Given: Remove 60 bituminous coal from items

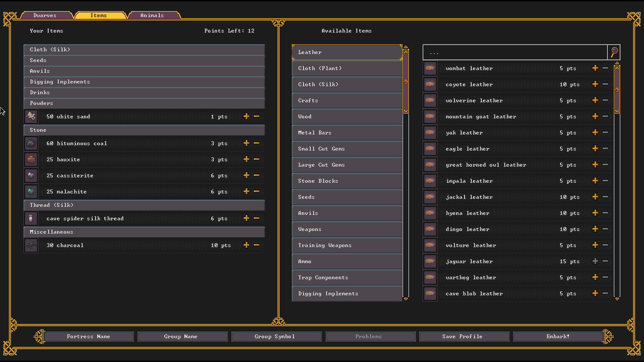Looking at the screenshot, I should tap(257, 142).
